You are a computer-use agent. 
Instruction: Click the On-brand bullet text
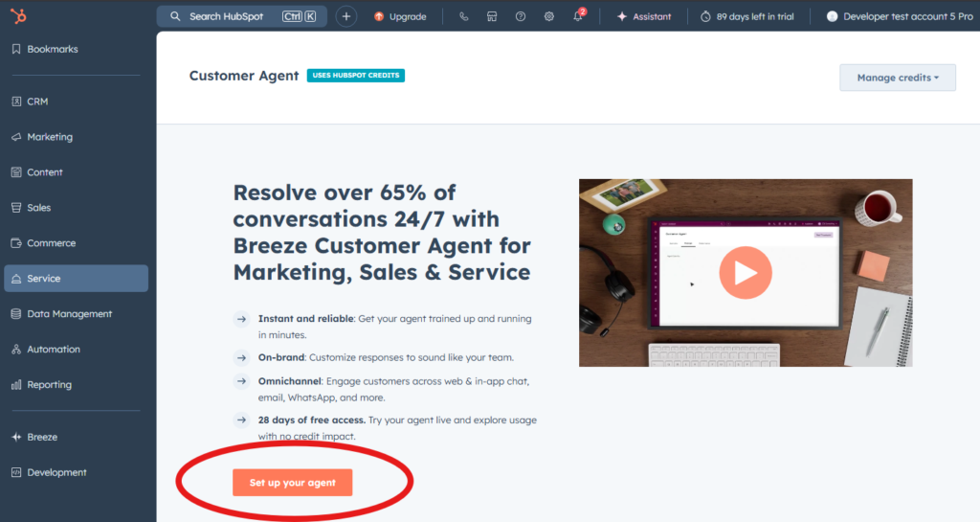[x=386, y=357]
